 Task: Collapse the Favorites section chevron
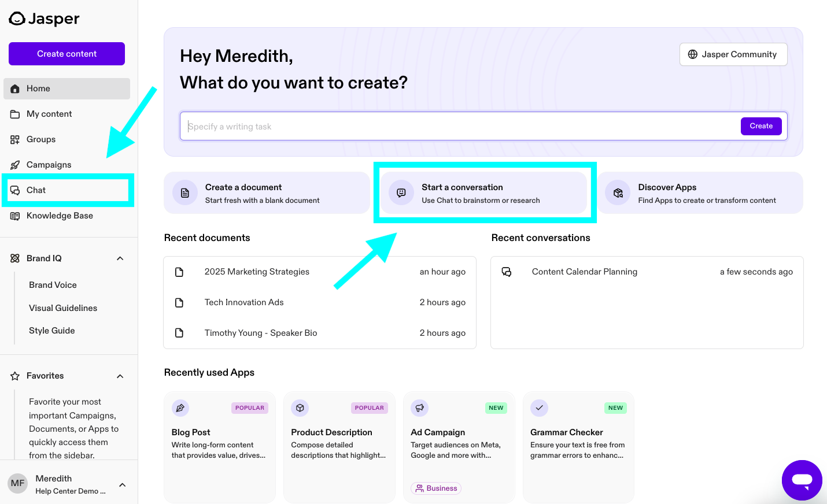tap(120, 376)
